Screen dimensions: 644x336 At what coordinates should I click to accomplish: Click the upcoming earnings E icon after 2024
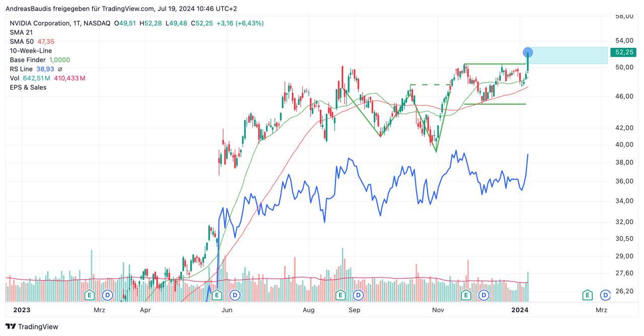587,295
